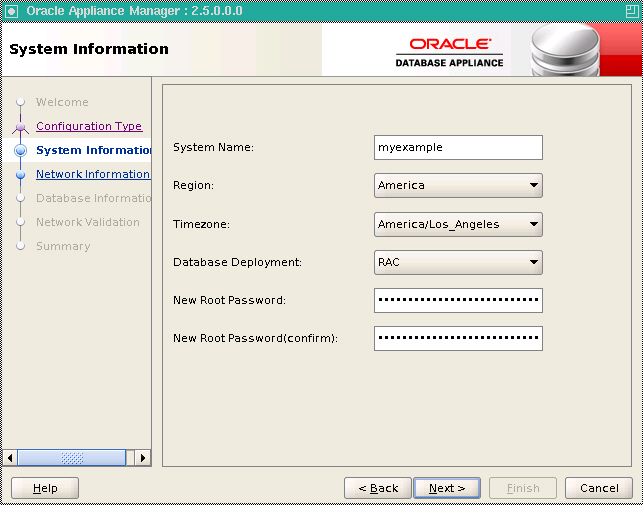
Task: Open the Timezone dropdown showing America/Los_Angeles
Action: (458, 224)
